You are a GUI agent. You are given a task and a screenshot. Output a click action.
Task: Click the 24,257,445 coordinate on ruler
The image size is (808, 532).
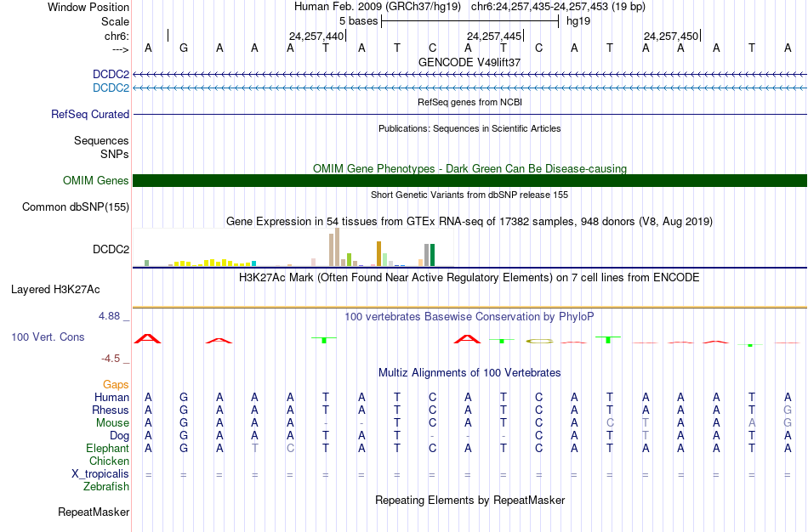[x=493, y=36]
